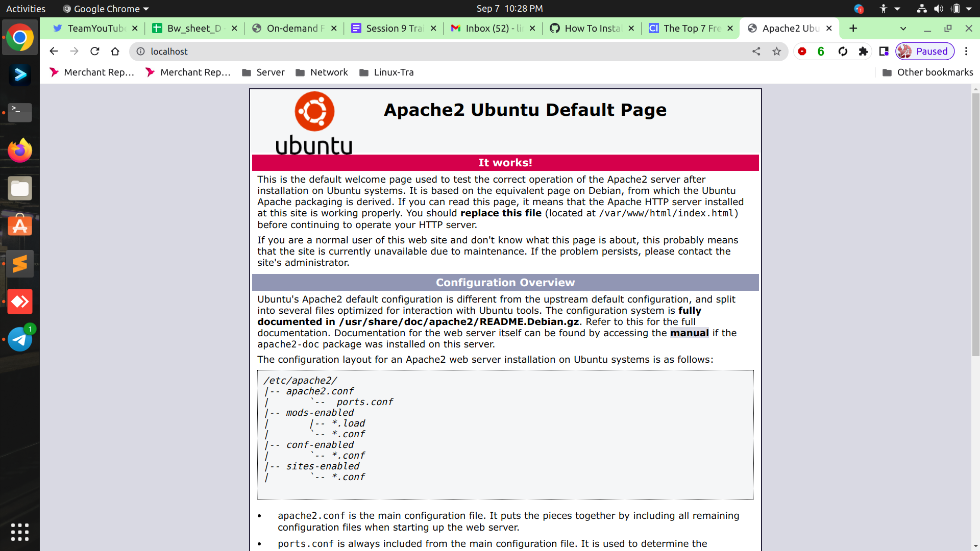This screenshot has height=551, width=980.
Task: Launch Firefox from the dock
Action: [x=19, y=150]
